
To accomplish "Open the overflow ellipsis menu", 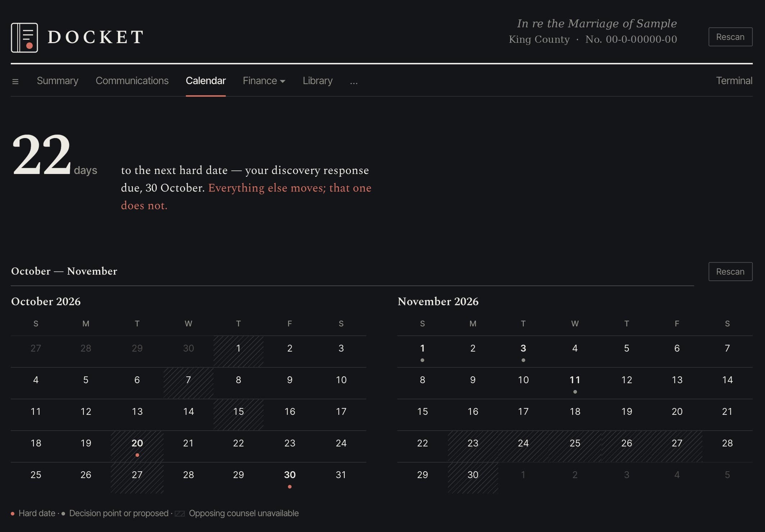I will (x=354, y=82).
